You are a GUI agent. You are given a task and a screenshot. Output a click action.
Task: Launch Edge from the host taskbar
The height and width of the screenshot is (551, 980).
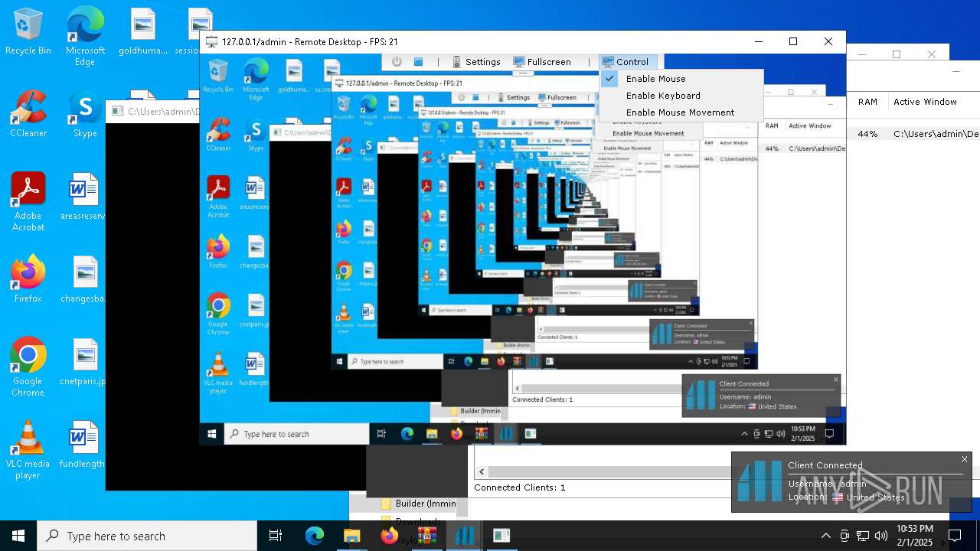[315, 536]
